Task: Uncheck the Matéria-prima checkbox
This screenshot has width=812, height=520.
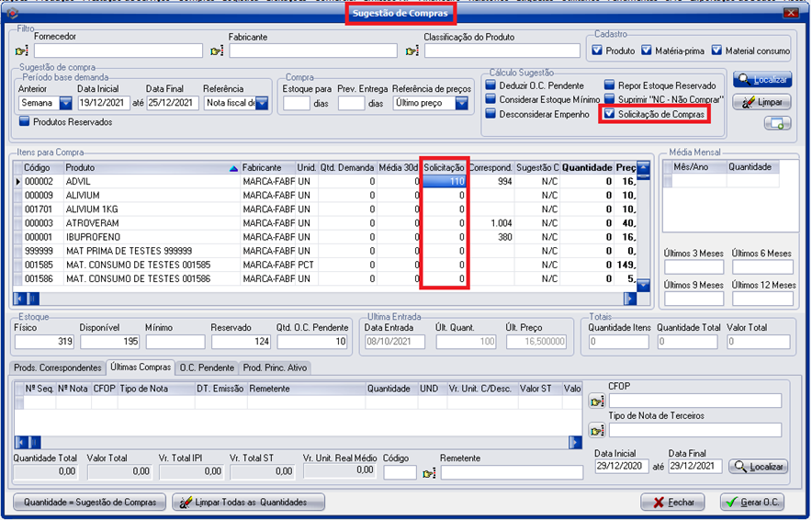Action: coord(648,51)
